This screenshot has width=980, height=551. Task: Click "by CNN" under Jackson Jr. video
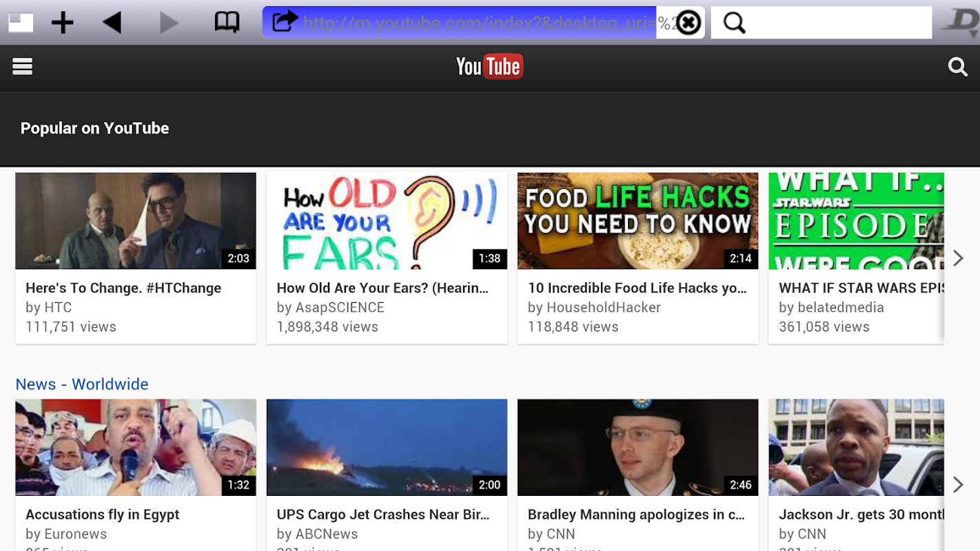click(x=802, y=534)
